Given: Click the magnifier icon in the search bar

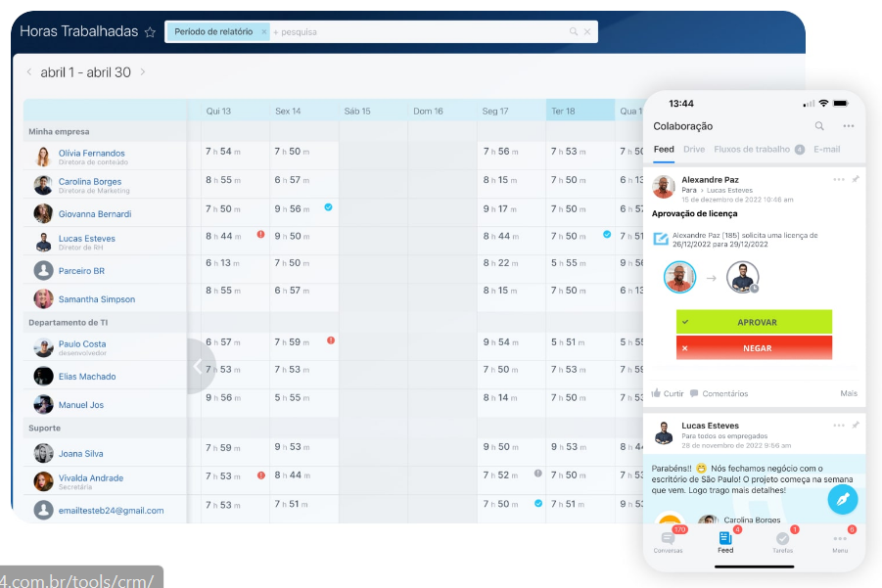Looking at the screenshot, I should pos(574,32).
